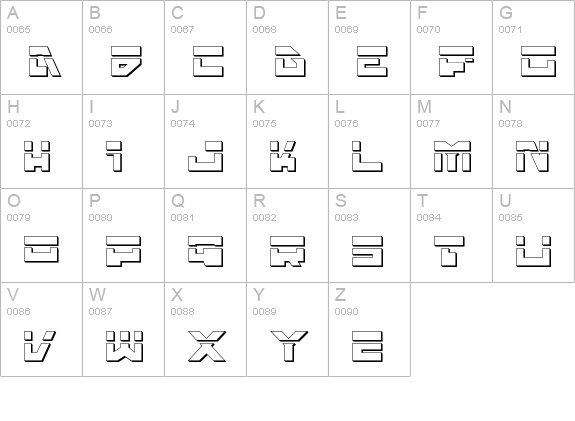This screenshot has width=575, height=421.
Task: Select the R glyph cell (0082)
Action: (x=288, y=235)
